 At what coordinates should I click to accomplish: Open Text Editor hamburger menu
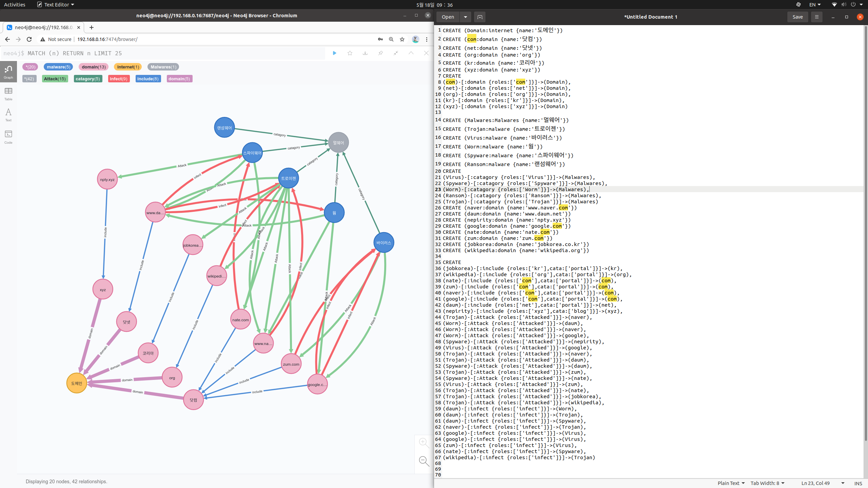(x=816, y=17)
